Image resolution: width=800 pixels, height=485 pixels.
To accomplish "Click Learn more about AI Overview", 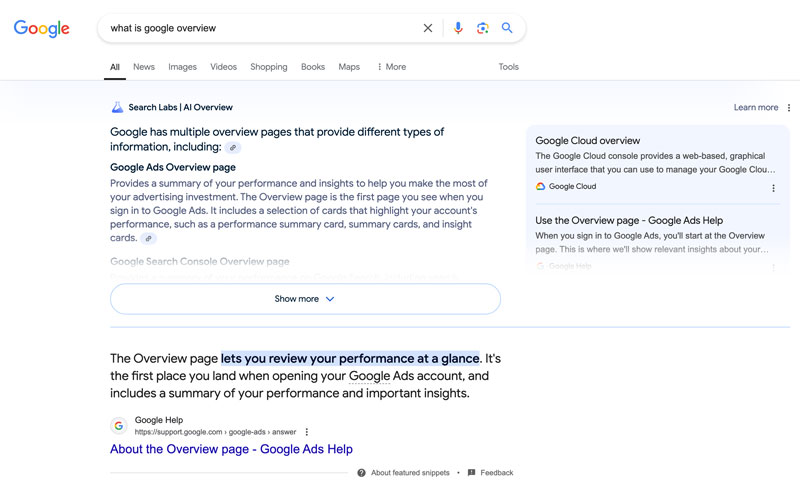I will [755, 108].
